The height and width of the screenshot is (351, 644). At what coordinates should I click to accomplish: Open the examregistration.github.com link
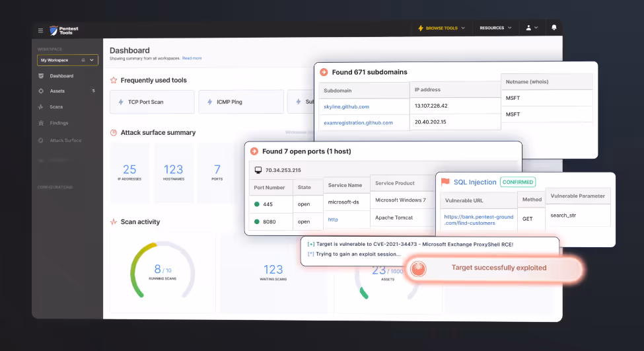358,122
